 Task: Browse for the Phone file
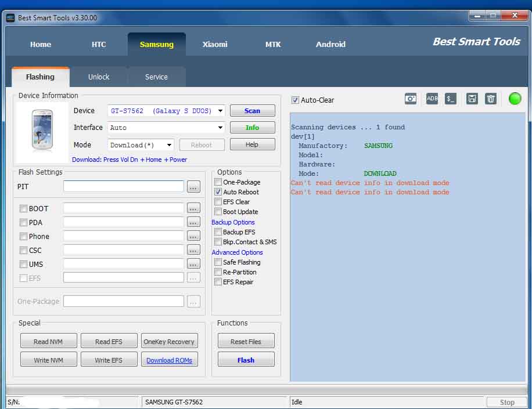[193, 236]
